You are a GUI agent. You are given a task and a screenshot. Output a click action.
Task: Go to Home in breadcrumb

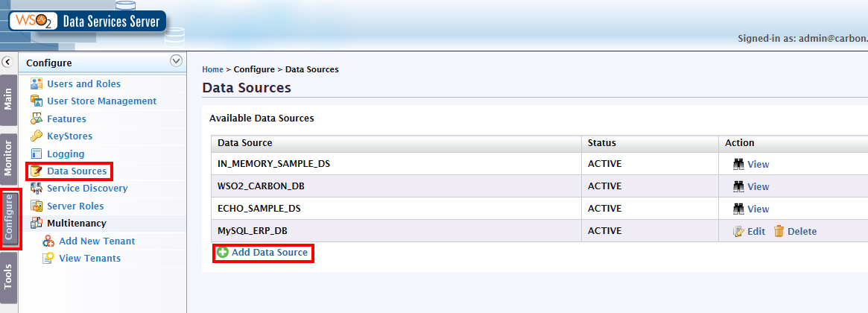click(x=212, y=70)
